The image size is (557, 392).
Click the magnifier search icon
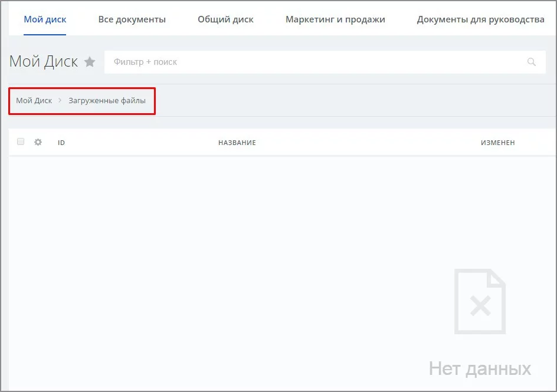(532, 62)
